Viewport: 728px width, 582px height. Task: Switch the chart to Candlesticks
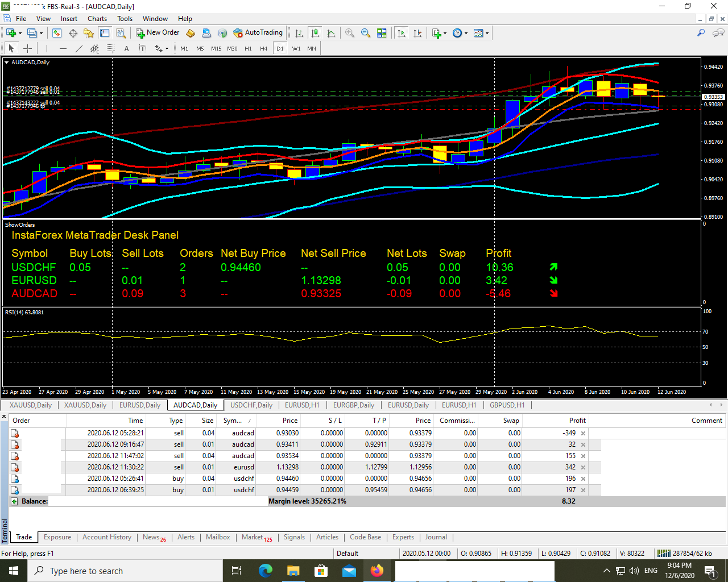coord(315,33)
